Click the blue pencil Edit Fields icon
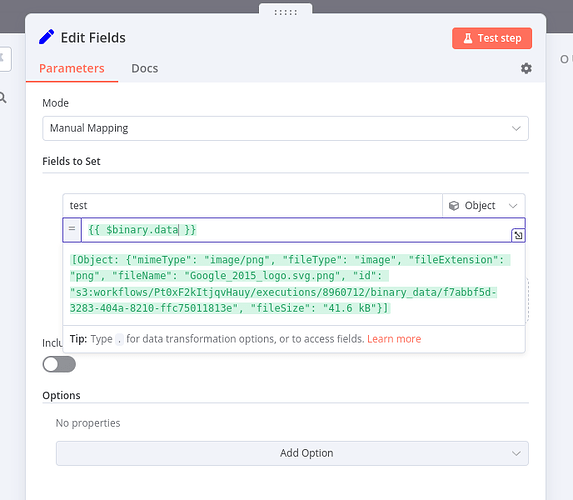Viewport: 573px width, 500px height. [x=46, y=37]
